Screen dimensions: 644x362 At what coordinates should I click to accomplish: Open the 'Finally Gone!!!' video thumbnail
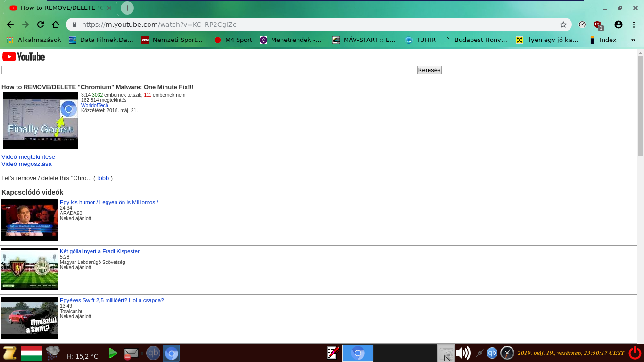pos(41,121)
